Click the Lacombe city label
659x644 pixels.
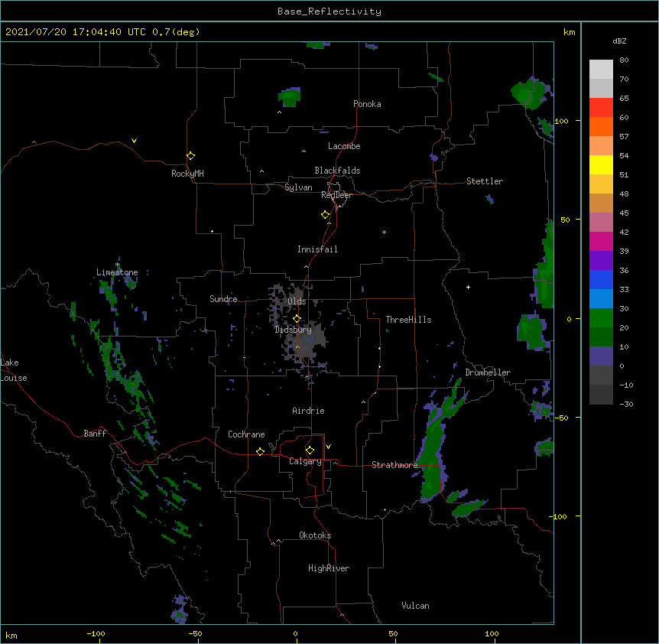coord(344,146)
